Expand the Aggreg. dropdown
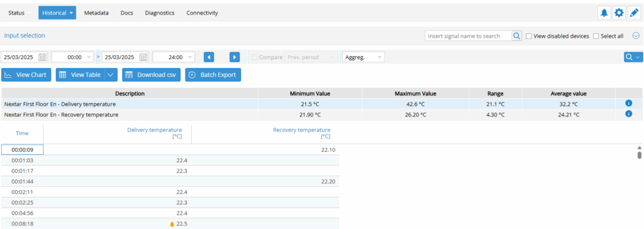Viewport: 644px width, 229px height. point(364,57)
